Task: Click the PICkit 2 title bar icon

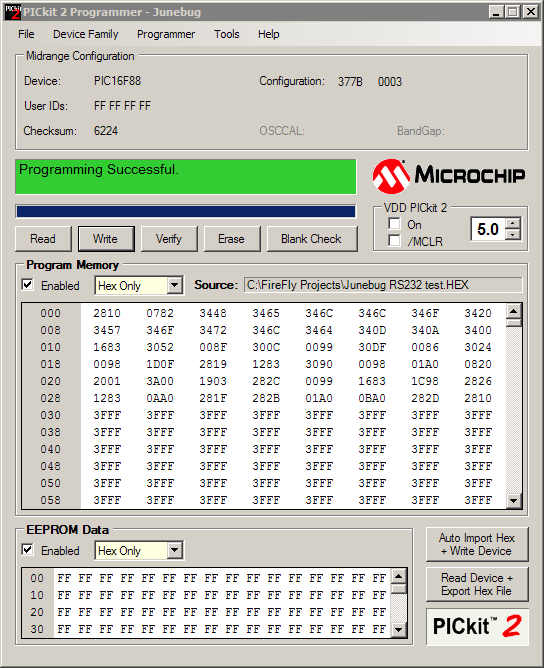Action: pyautogui.click(x=12, y=12)
